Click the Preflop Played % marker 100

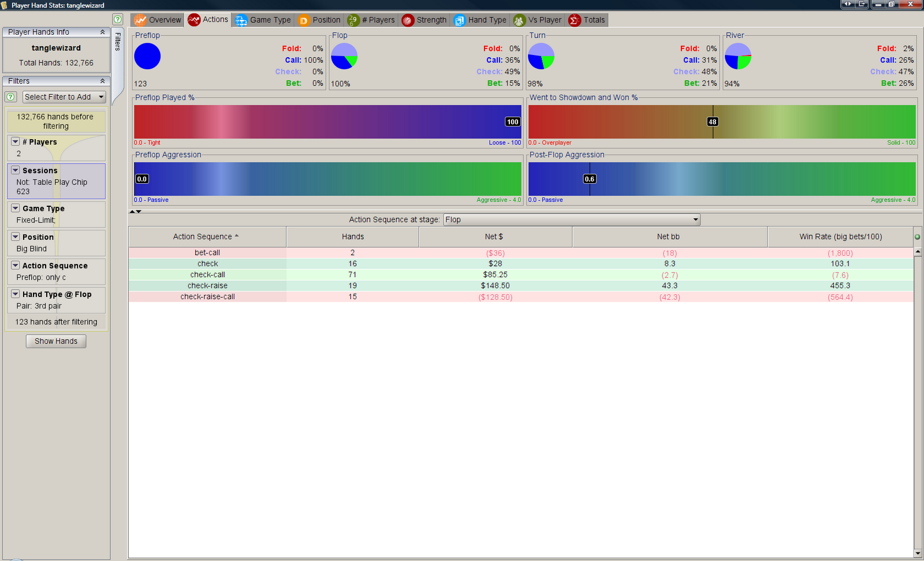click(513, 122)
